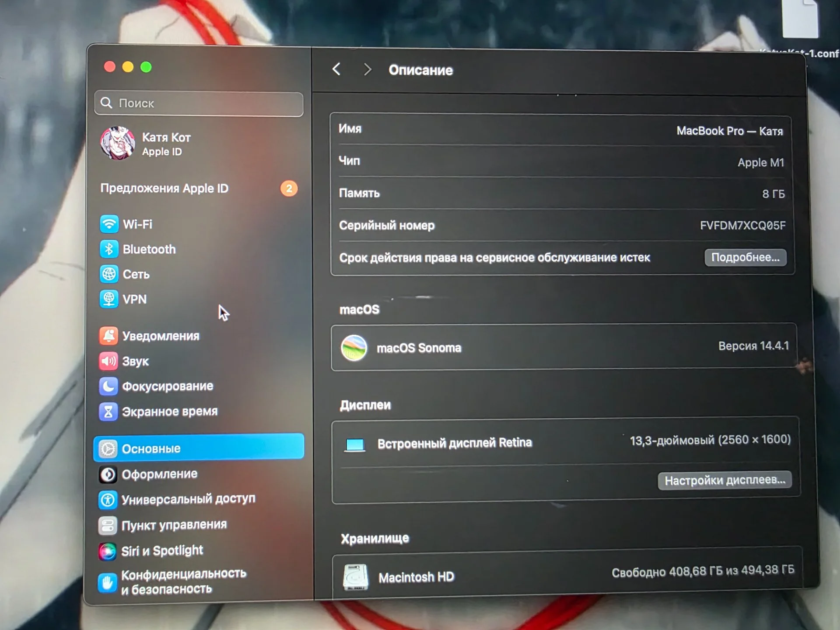Click the Siri и Spotlight icon
Viewport: 840px width, 630px height.
point(108,551)
